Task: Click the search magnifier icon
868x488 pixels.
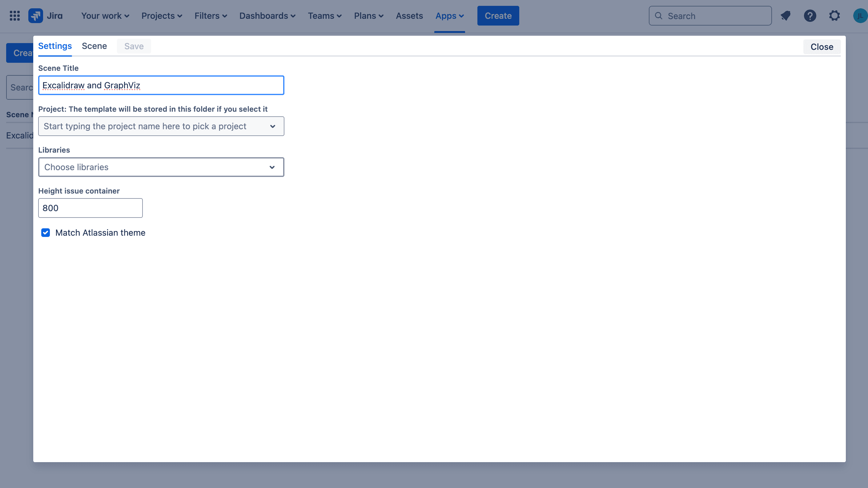Action: tap(658, 16)
